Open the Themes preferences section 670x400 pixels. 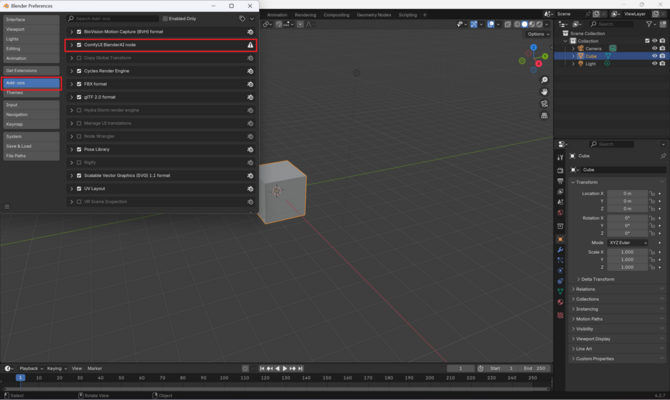pyautogui.click(x=31, y=93)
